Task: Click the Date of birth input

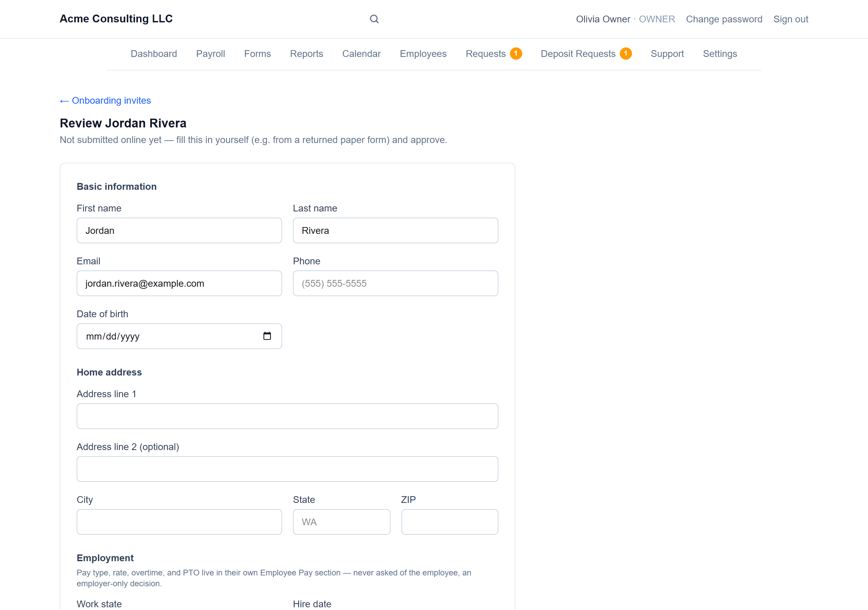Action: 179,336
